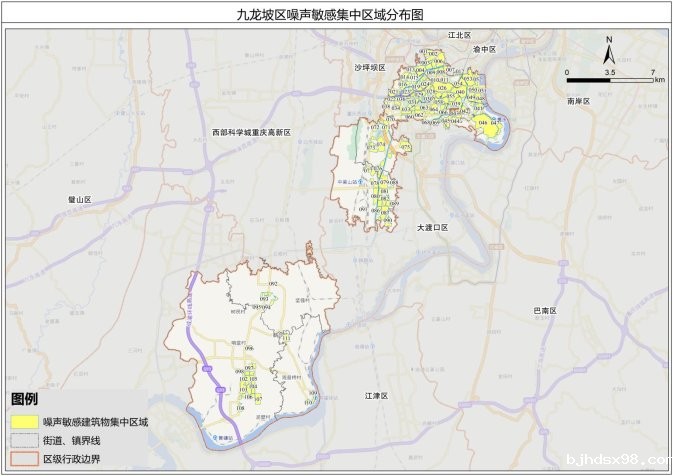The image size is (673, 476).
Task: Click the 南岸区 map label
Action: [x=578, y=102]
